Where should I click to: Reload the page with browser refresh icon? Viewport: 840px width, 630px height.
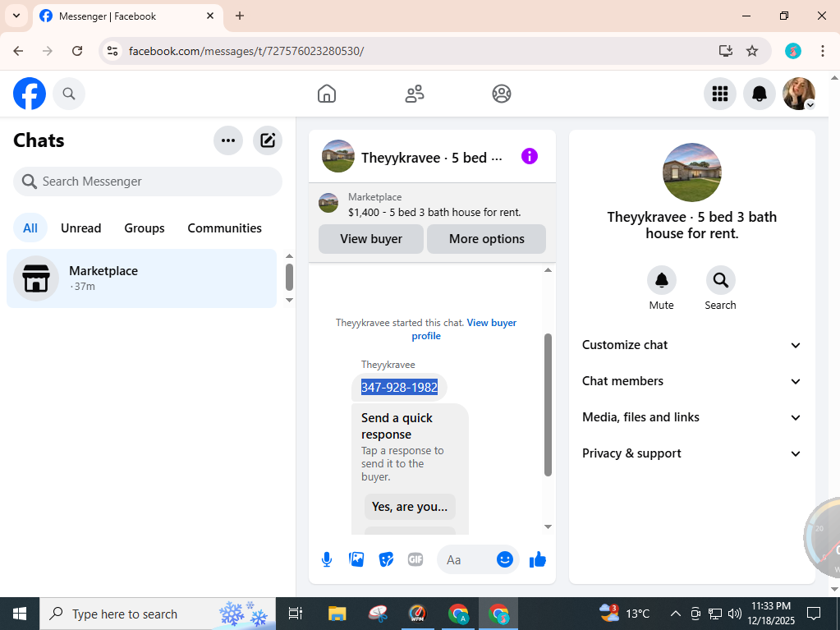pyautogui.click(x=77, y=51)
